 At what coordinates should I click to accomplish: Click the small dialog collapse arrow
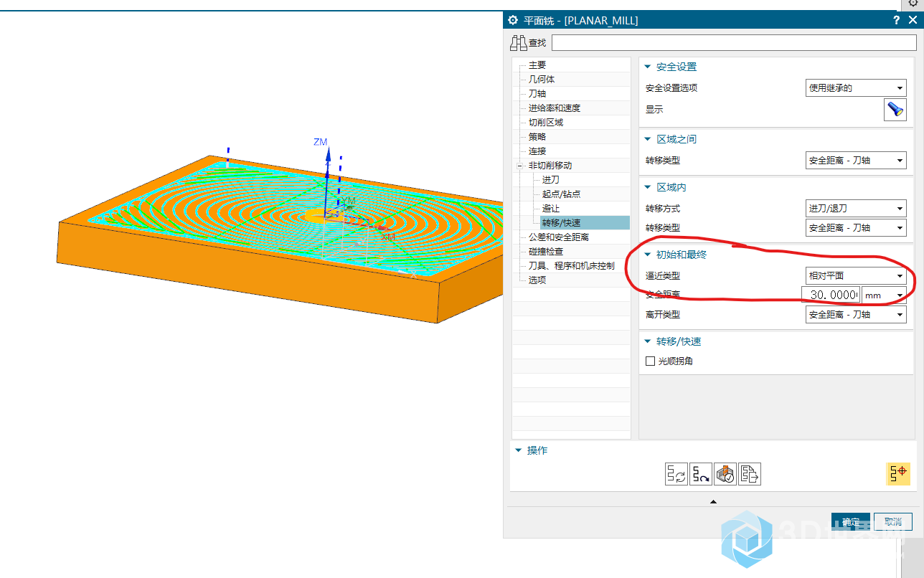pos(713,502)
